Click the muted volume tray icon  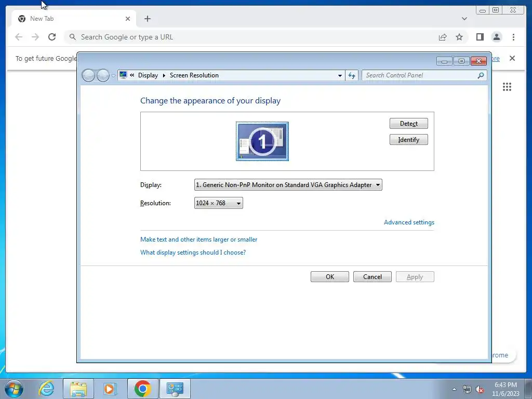[480, 389]
